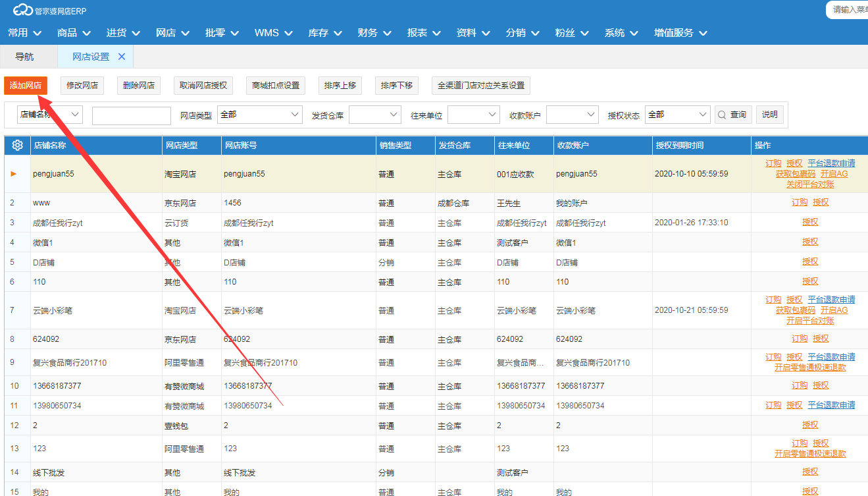Select shop name cell pengjuan55
Viewport: 868px width, 496px height.
[96, 174]
